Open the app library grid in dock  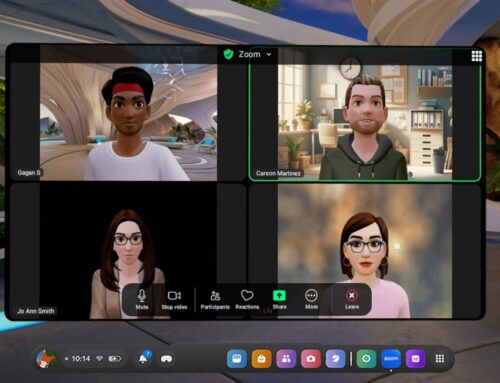[440, 359]
